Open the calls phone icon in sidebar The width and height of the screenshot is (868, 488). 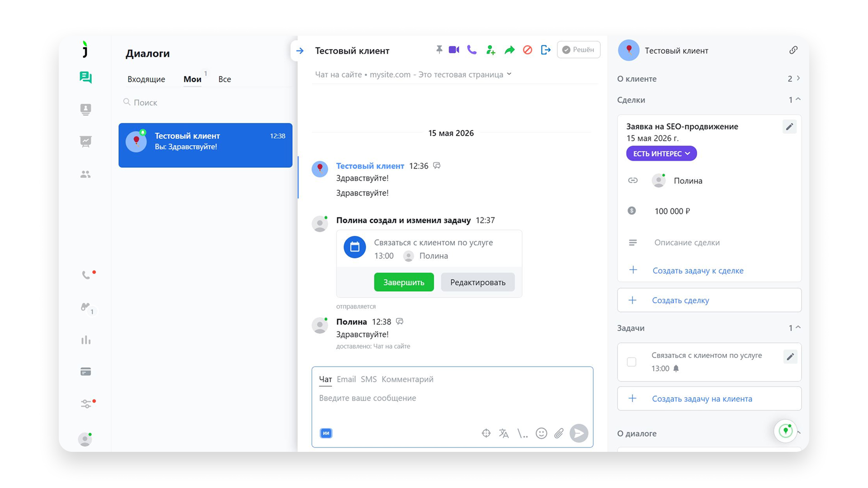[x=86, y=275]
